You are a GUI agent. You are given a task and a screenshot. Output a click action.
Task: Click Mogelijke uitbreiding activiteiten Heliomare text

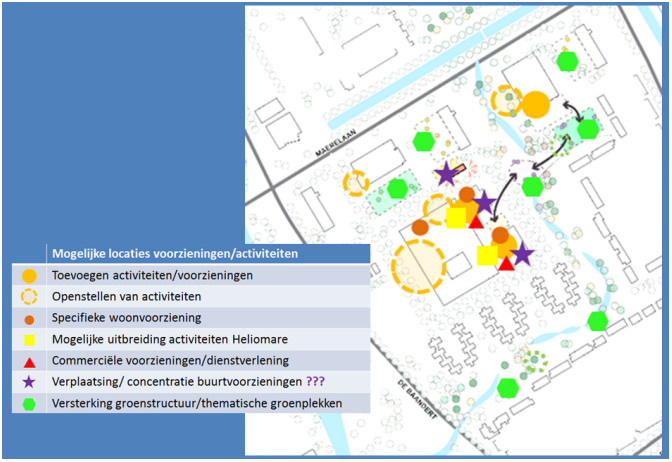(x=170, y=339)
